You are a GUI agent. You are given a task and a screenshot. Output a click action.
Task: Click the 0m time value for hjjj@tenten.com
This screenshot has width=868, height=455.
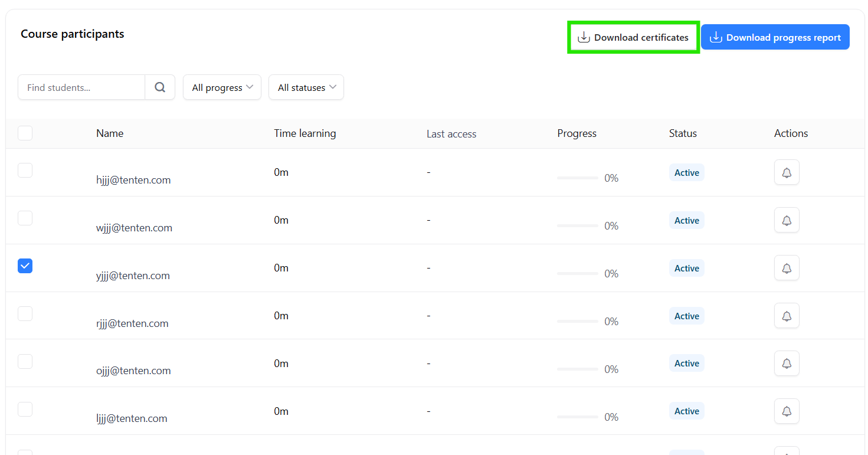tap(281, 172)
